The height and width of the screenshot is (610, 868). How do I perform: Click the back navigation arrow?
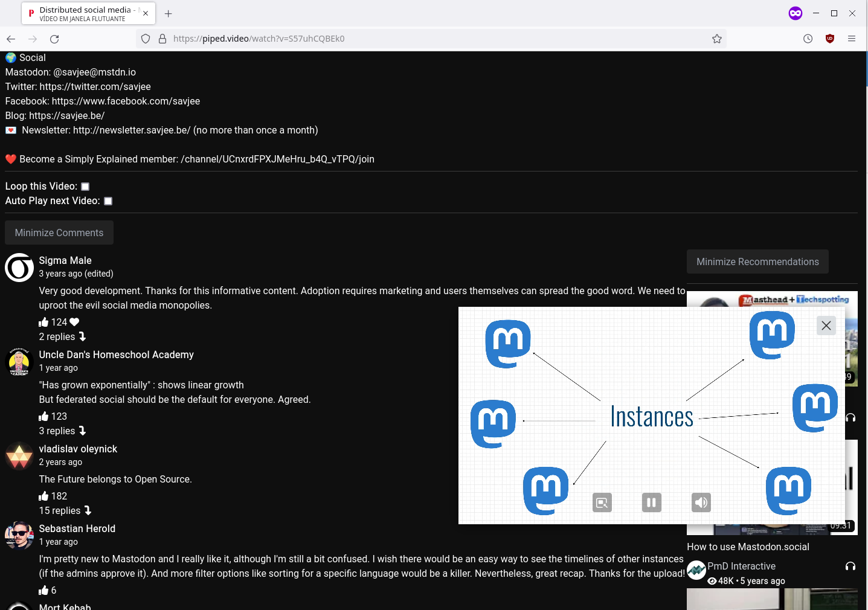click(11, 39)
